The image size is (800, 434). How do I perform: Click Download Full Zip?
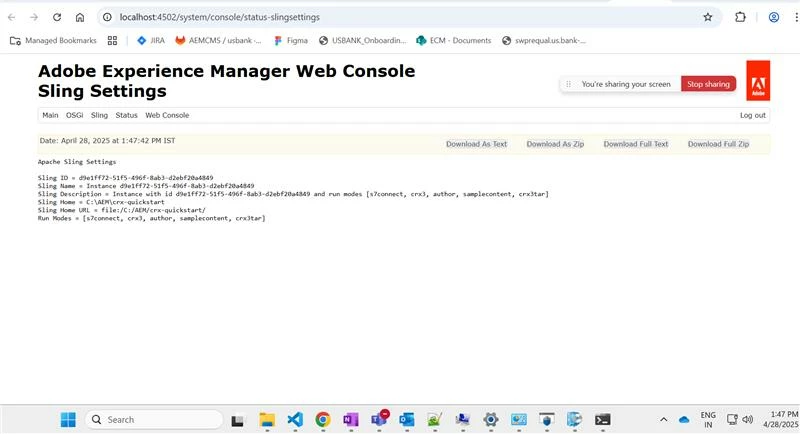pyautogui.click(x=718, y=144)
